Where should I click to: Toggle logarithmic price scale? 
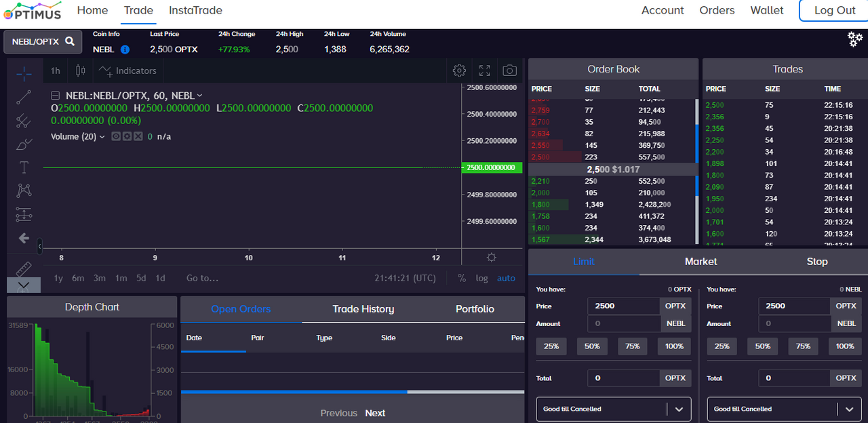[x=481, y=278]
